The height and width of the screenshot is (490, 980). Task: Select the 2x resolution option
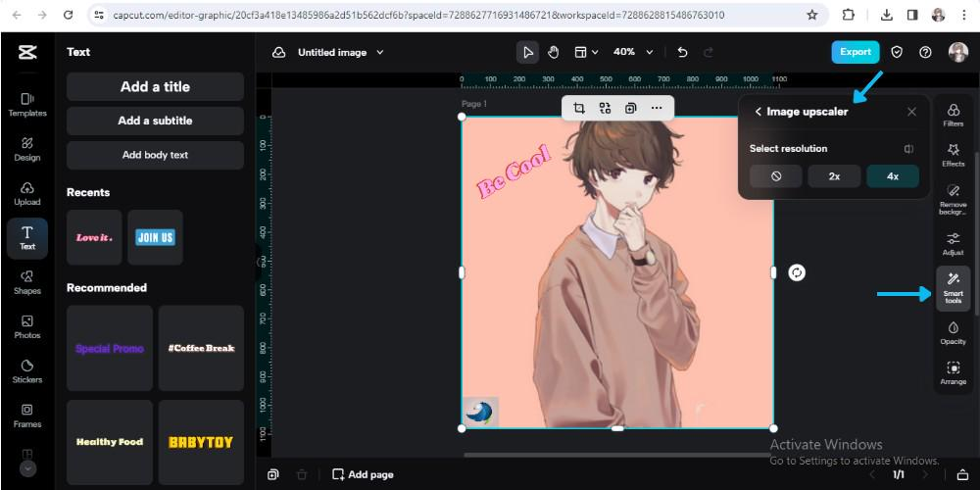[x=834, y=176]
